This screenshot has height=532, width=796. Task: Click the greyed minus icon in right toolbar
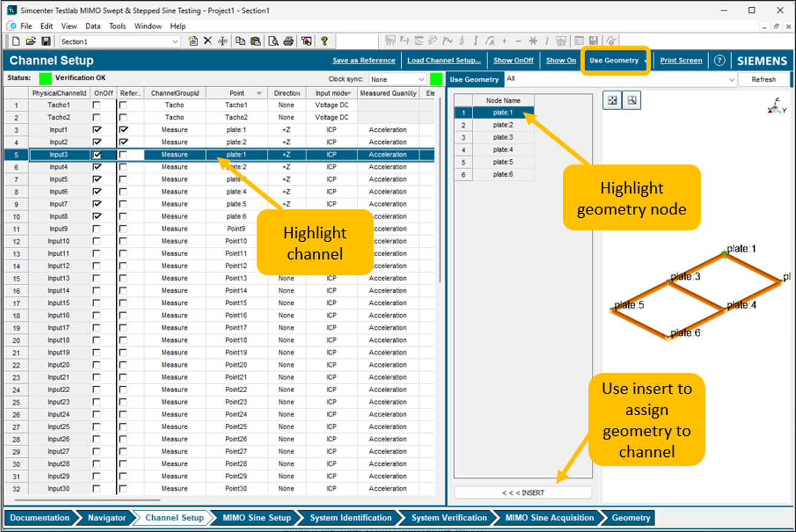(x=519, y=41)
